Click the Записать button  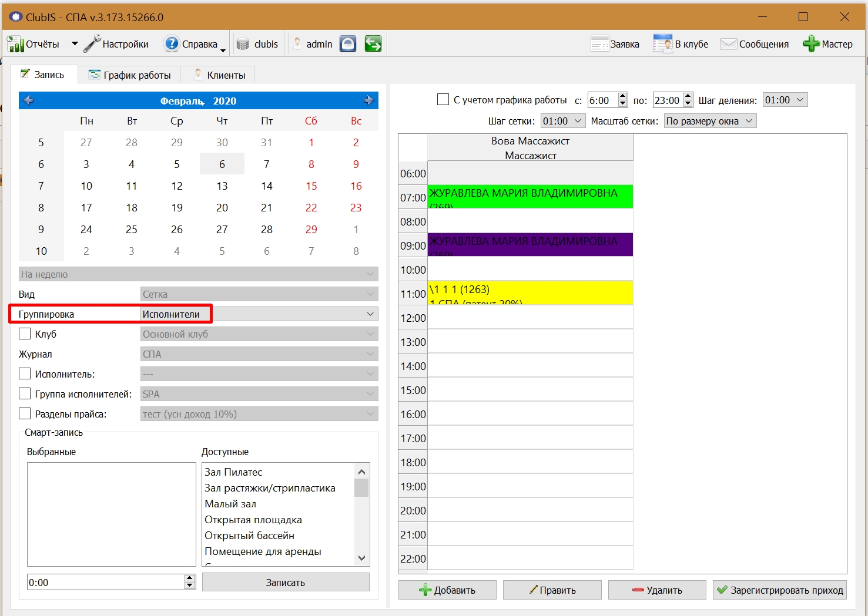coord(286,583)
